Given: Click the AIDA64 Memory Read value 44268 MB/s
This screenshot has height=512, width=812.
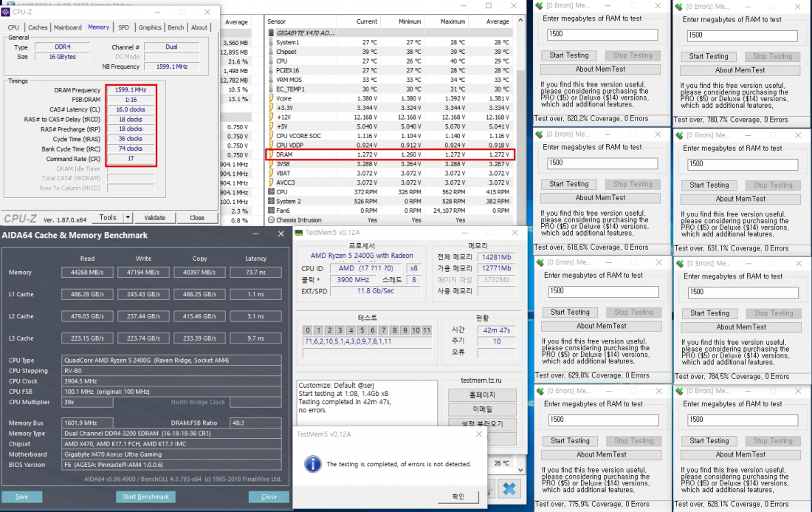Looking at the screenshot, I should pyautogui.click(x=87, y=272).
